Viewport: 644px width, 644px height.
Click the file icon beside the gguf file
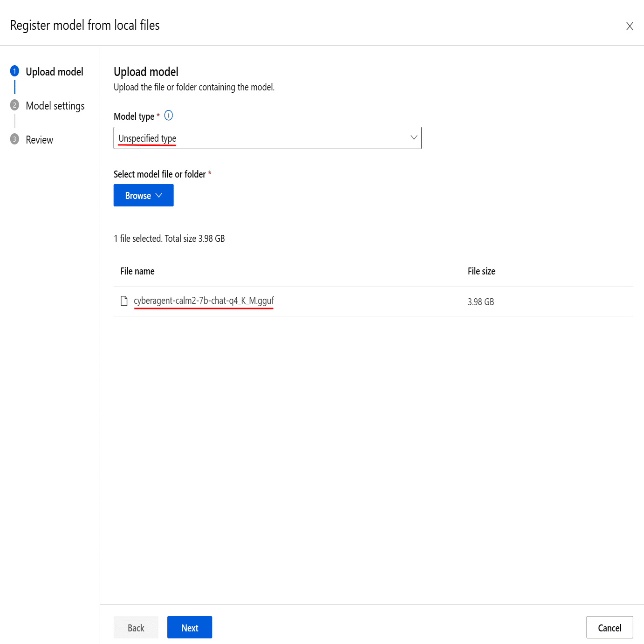[124, 301]
